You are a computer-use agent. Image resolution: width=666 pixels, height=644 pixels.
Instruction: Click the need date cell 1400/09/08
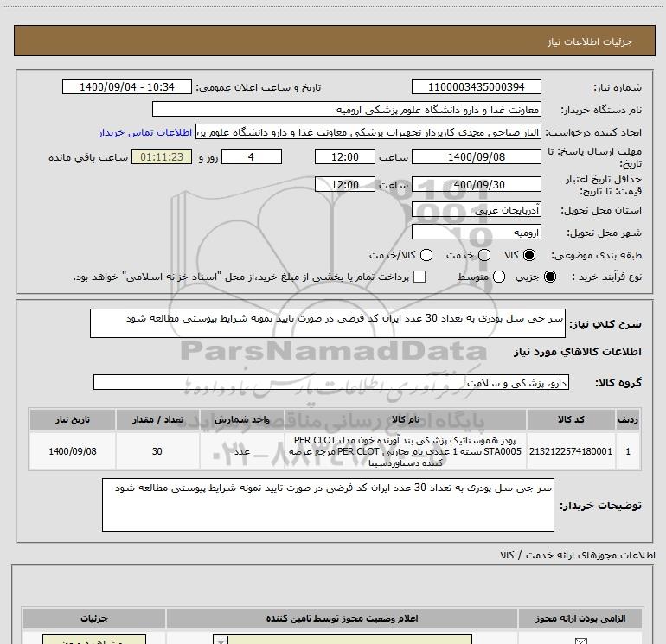coord(72,451)
